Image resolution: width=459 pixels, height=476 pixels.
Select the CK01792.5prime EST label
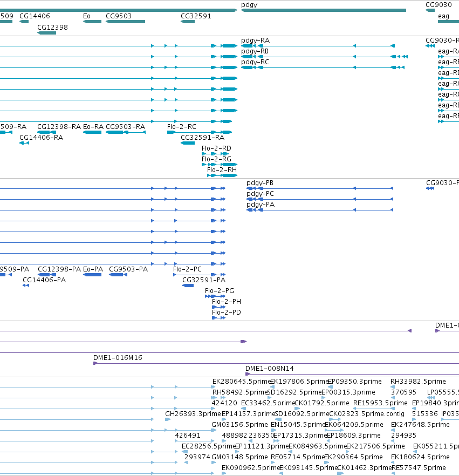(x=322, y=403)
